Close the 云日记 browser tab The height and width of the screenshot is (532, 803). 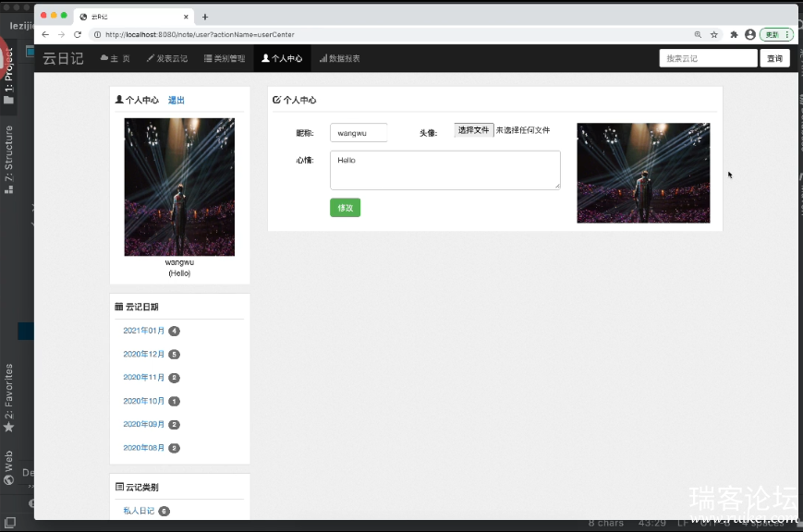188,17
